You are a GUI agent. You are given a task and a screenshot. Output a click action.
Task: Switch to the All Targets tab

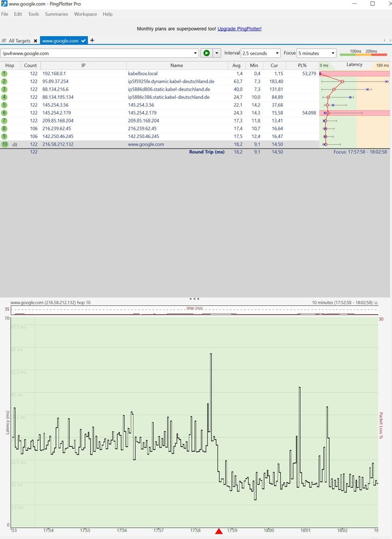tap(19, 40)
